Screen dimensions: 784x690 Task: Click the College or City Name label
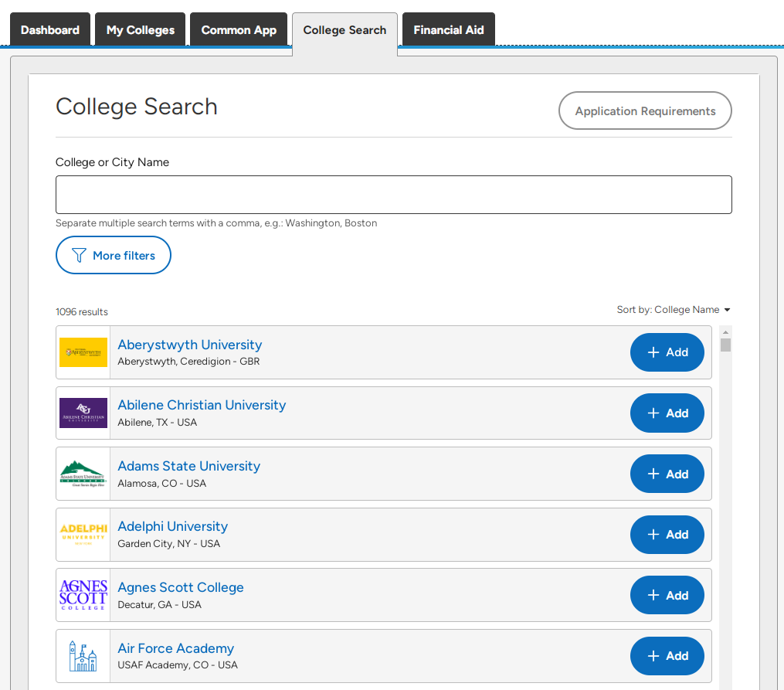coord(112,162)
